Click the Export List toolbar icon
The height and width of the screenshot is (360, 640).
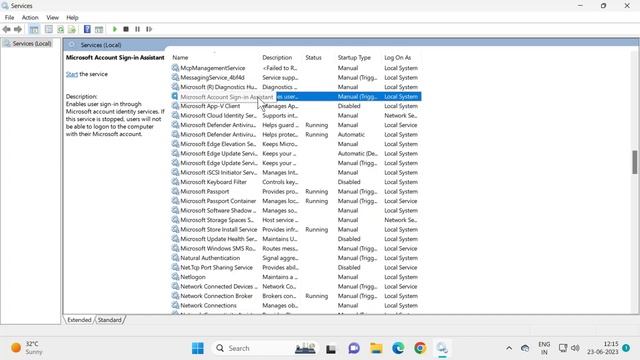pyautogui.click(x=72, y=29)
